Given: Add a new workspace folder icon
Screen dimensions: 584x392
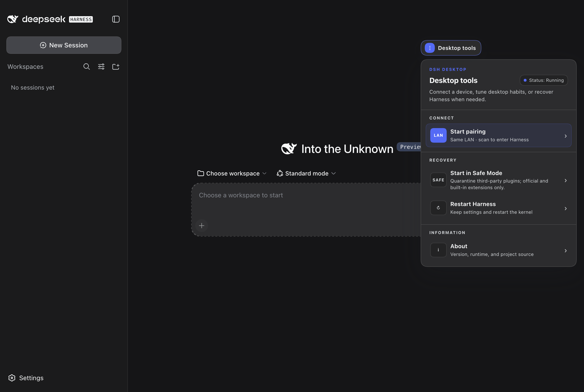Looking at the screenshot, I should (x=116, y=67).
